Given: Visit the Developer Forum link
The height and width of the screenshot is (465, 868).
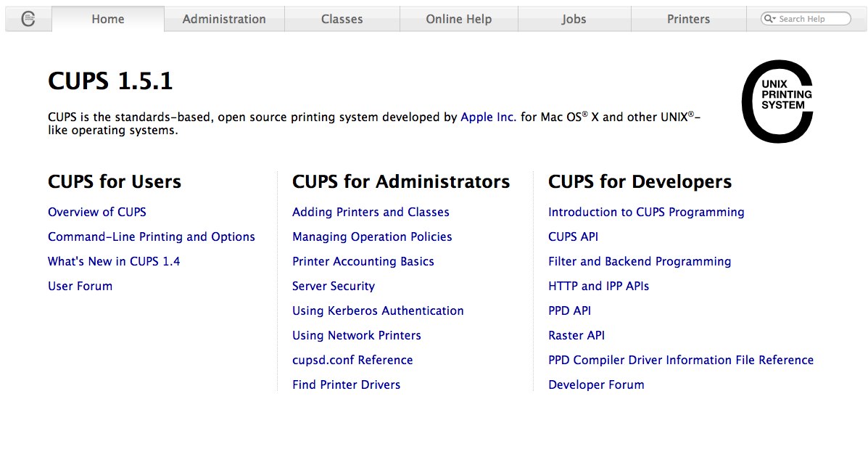Looking at the screenshot, I should pos(596,384).
